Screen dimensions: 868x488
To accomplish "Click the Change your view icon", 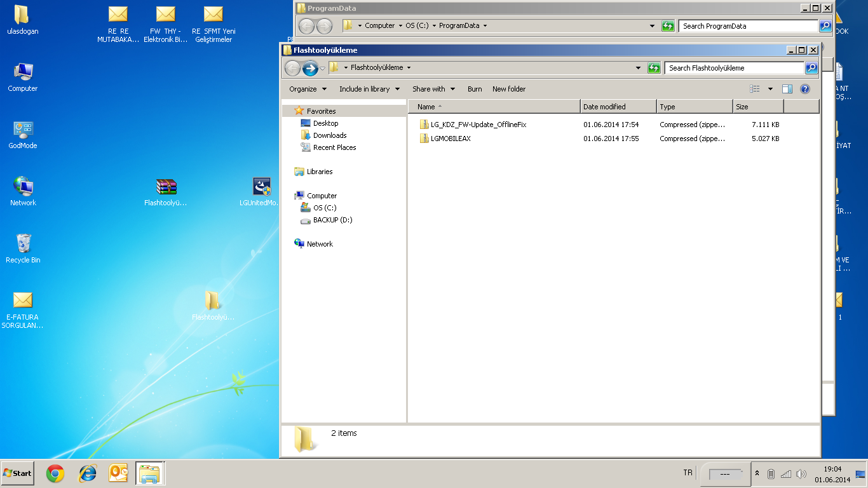I will 755,89.
